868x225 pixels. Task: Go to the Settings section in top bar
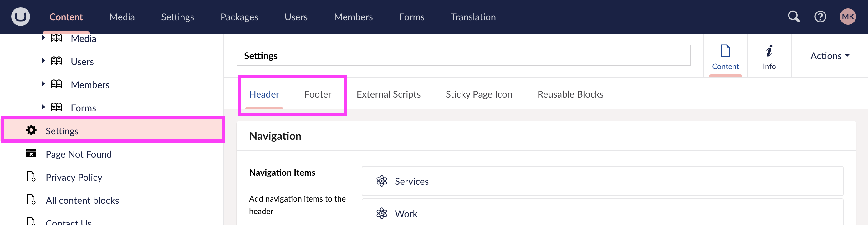coord(178,17)
